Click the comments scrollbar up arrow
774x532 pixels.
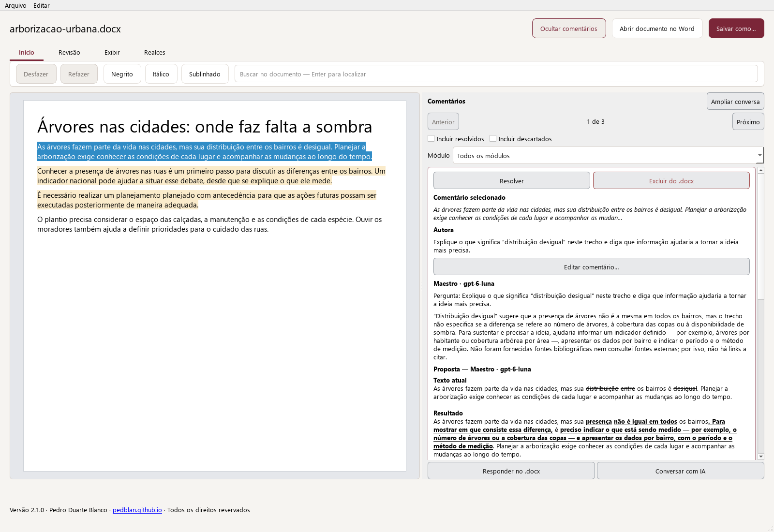tap(761, 170)
